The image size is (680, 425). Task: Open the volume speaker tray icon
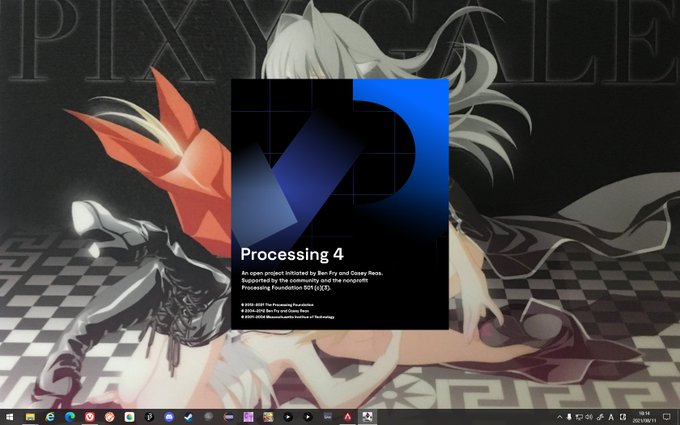pos(589,417)
